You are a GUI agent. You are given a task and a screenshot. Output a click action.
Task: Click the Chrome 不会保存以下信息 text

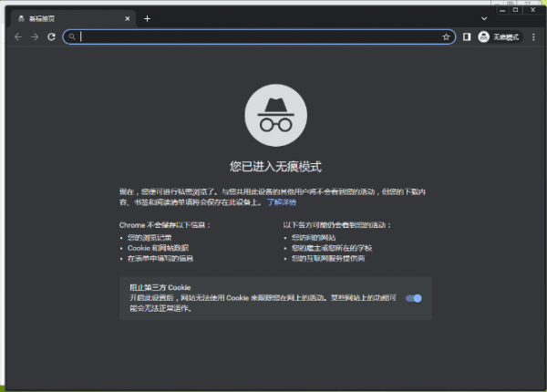pyautogui.click(x=165, y=225)
